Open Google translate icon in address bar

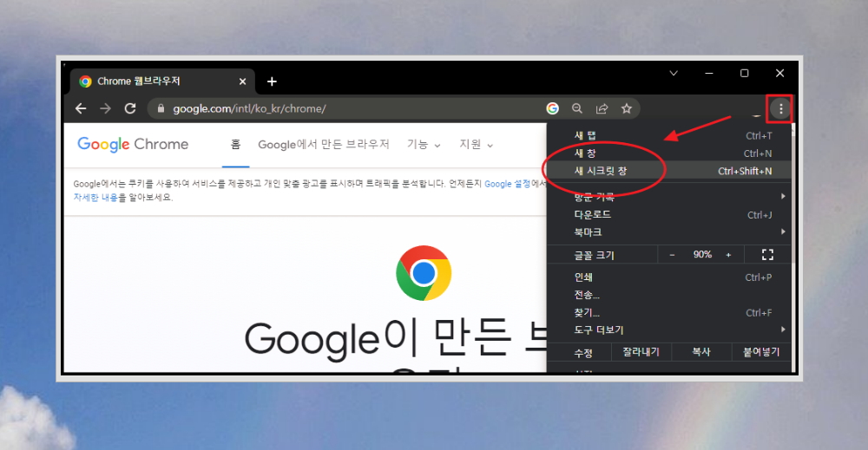point(552,108)
